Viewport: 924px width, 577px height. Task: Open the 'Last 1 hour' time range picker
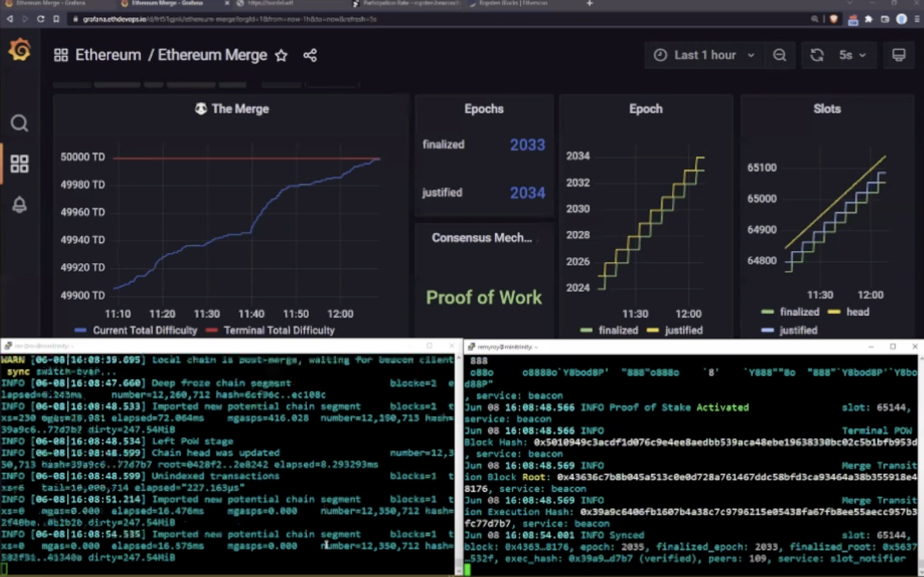point(704,55)
